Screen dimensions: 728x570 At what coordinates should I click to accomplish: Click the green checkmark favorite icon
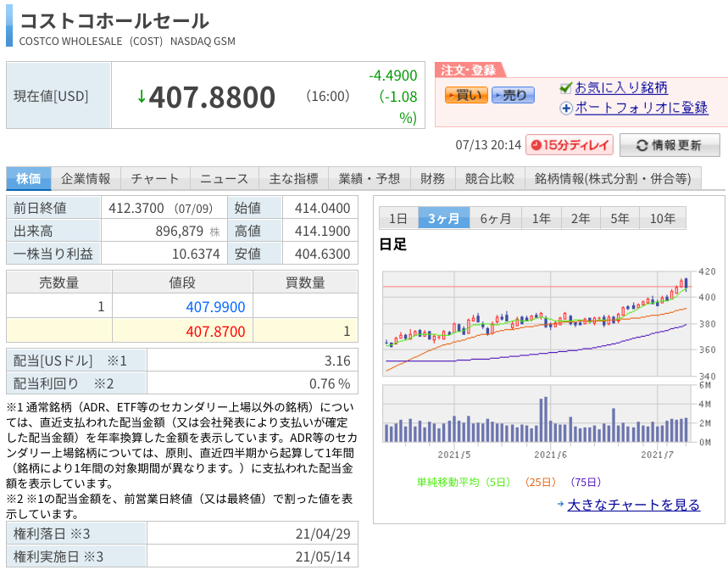click(x=565, y=87)
